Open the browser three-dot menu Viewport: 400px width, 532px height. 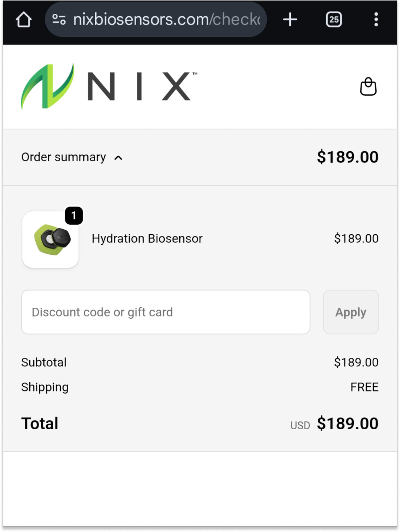coord(376,20)
